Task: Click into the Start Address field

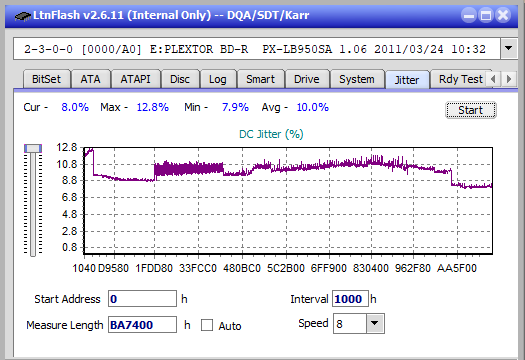Action: click(142, 299)
